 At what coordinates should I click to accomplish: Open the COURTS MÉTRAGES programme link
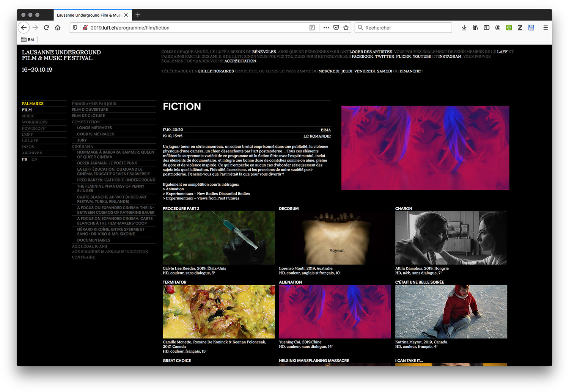[95, 134]
